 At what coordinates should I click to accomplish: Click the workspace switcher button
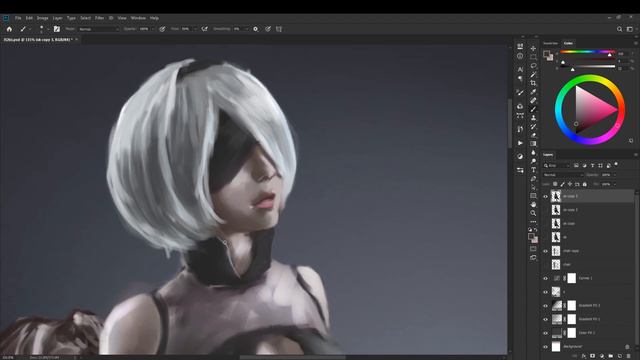click(x=630, y=29)
